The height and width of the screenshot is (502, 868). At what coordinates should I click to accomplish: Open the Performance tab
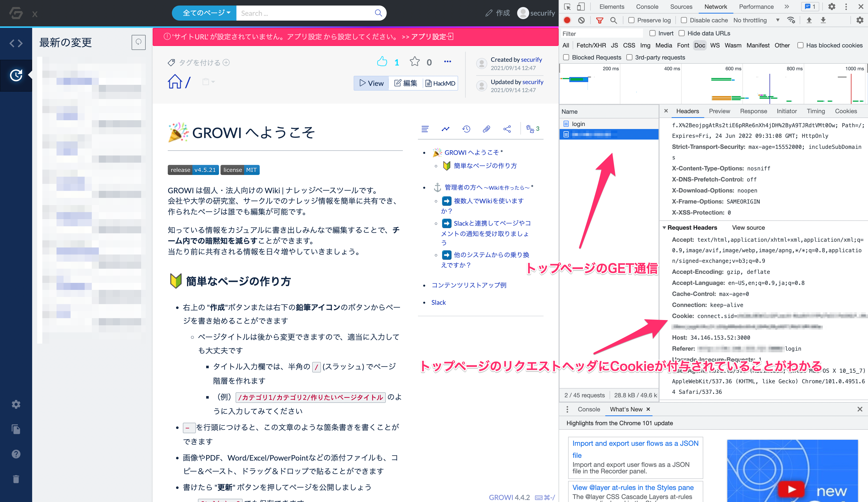[756, 7]
